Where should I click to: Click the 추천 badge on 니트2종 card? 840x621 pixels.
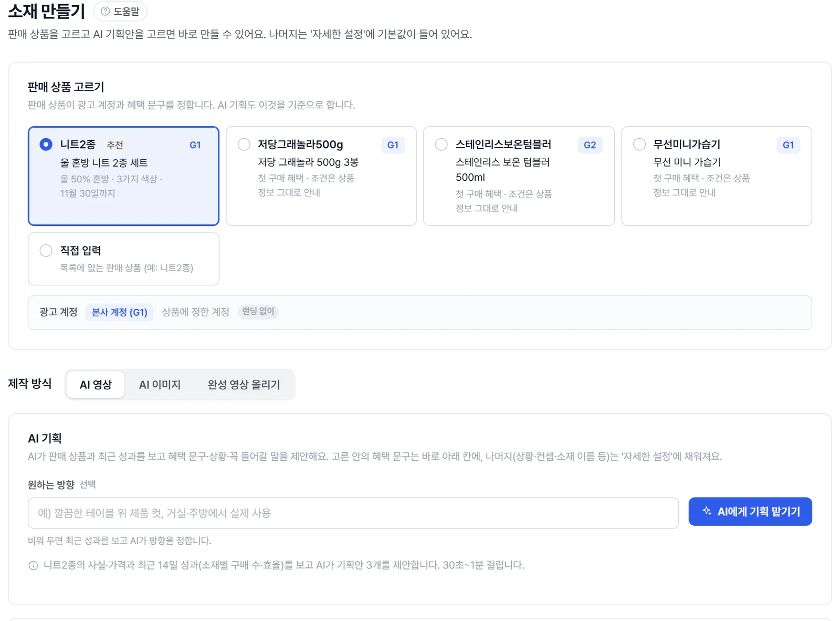tap(115, 145)
